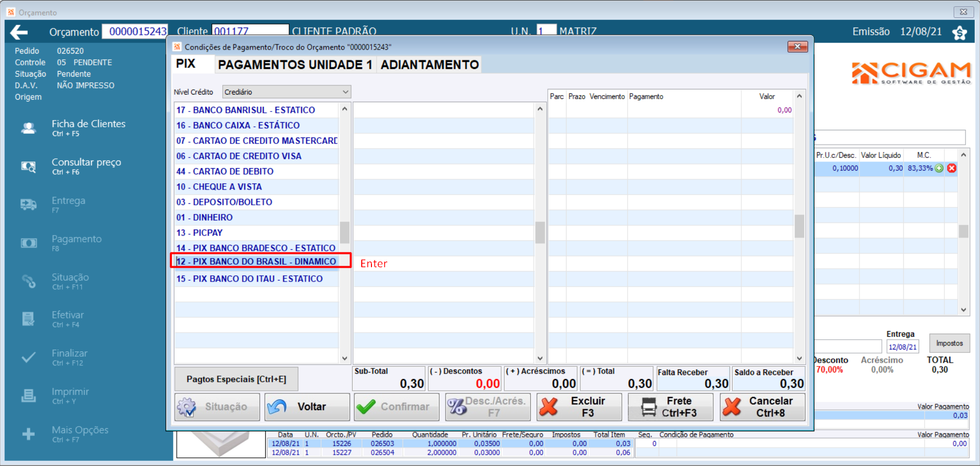Open the PAGAMENTOS UNIDADE 1 tab
Image resolution: width=980 pixels, height=466 pixels.
pos(295,64)
